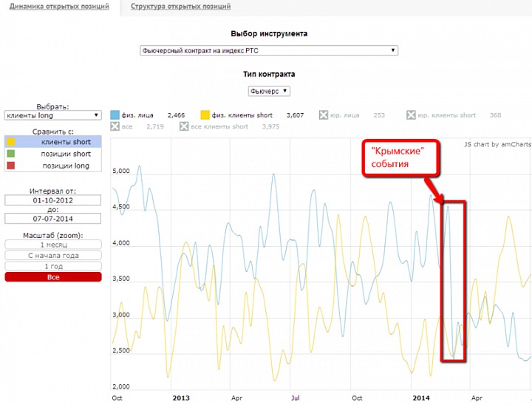Click the 2014 axis label
532x405 pixels.
(421, 398)
